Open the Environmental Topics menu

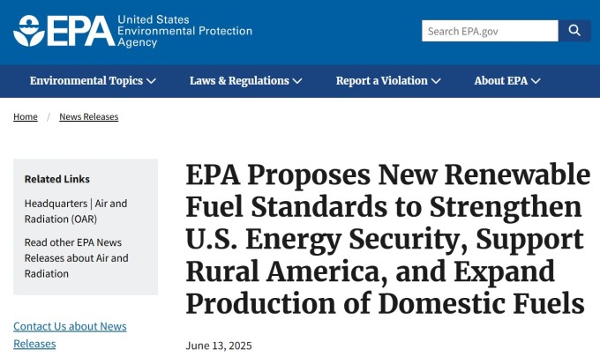click(x=86, y=81)
